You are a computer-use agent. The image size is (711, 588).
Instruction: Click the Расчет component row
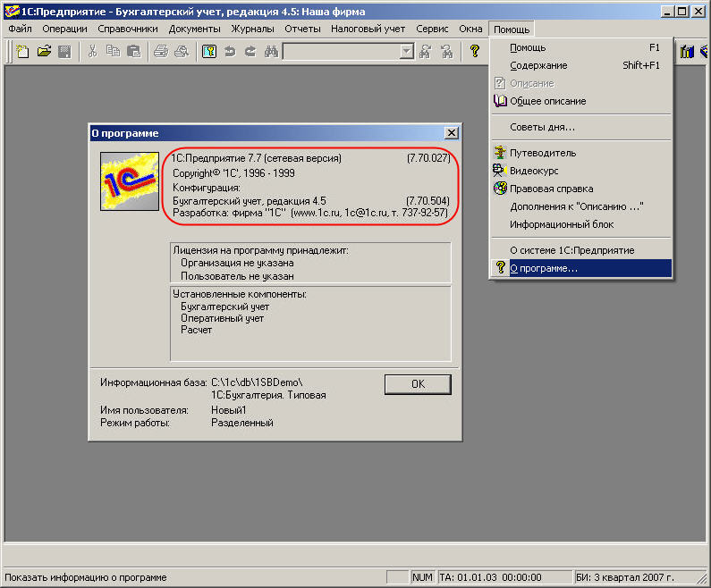197,330
